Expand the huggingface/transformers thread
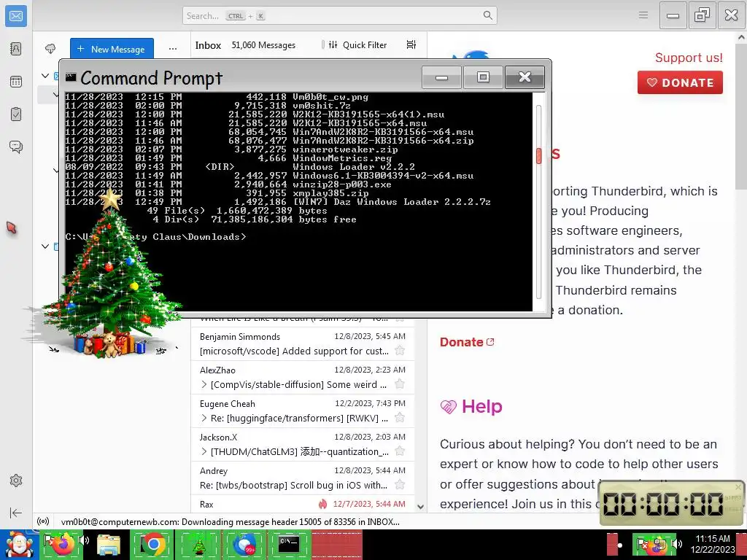The width and height of the screenshot is (747, 560). point(204,418)
